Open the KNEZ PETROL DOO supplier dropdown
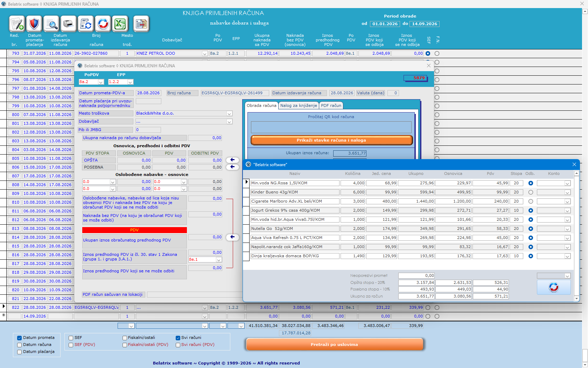The height and width of the screenshot is (368, 588). 205,54
